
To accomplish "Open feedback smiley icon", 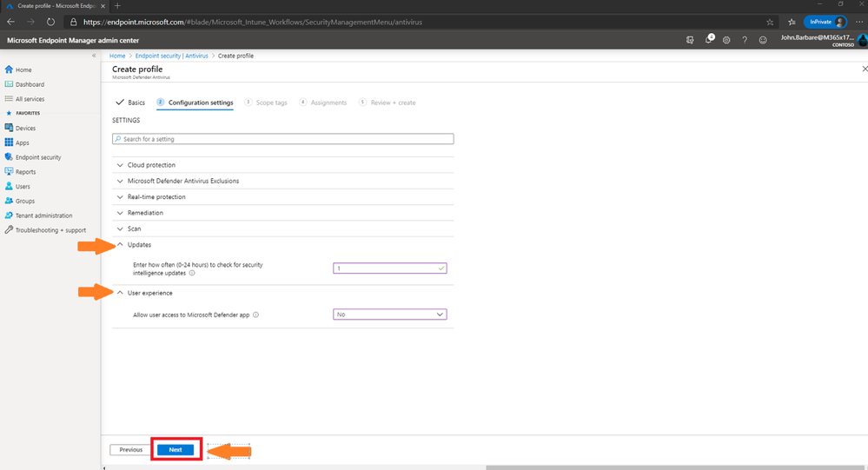I will coord(763,40).
